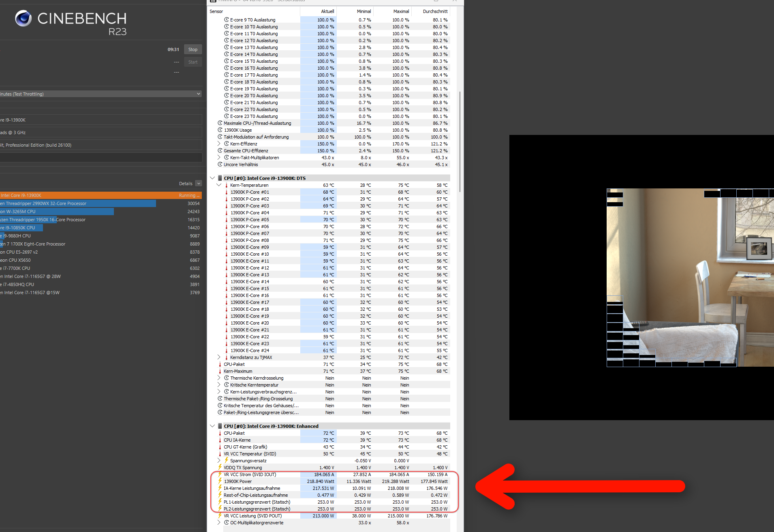The image size is (774, 532).
Task: Expand the Kritische Kerntemperatur row
Action: coord(219,385)
